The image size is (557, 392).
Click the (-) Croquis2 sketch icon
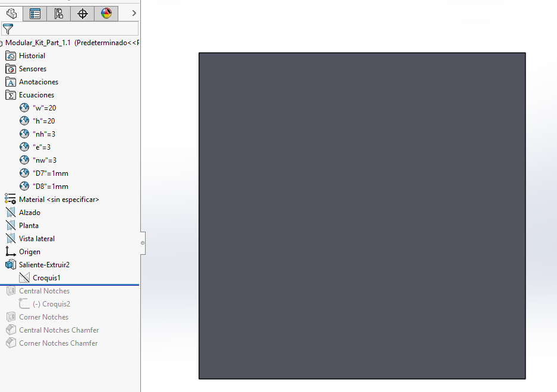coord(24,304)
